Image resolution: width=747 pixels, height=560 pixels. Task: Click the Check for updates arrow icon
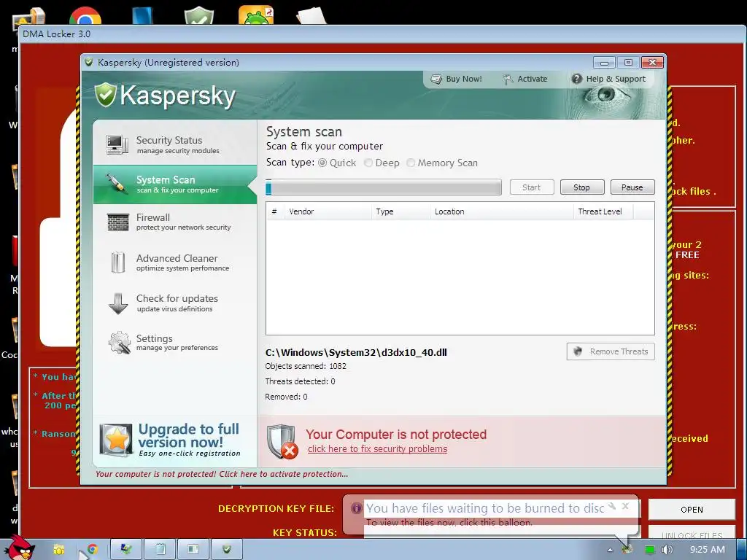[117, 303]
